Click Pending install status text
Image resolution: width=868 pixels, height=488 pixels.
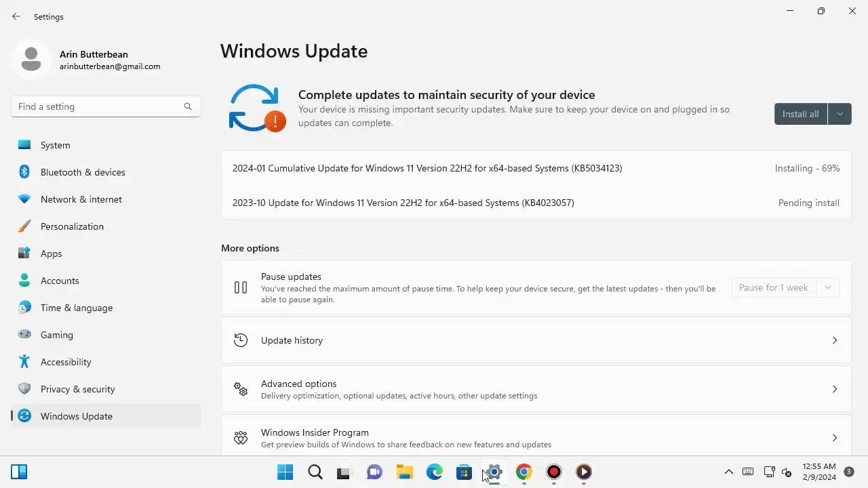coord(809,203)
